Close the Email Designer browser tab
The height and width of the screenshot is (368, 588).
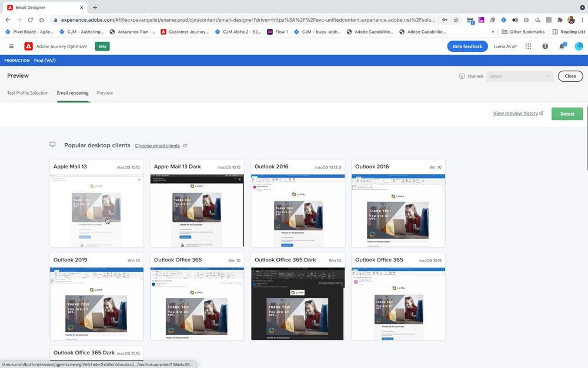[82, 8]
